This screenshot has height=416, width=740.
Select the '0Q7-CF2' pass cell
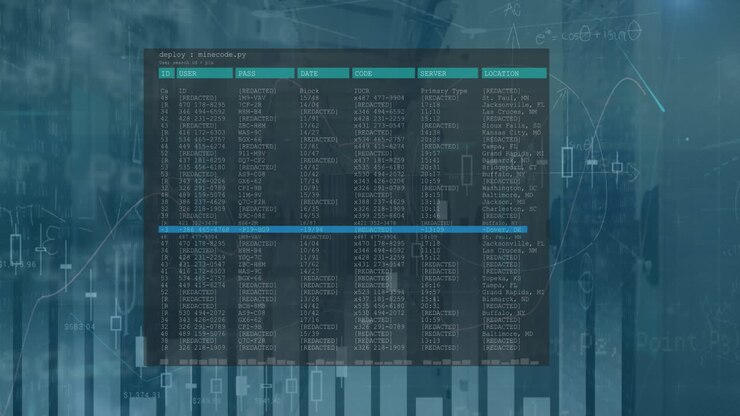click(252, 161)
